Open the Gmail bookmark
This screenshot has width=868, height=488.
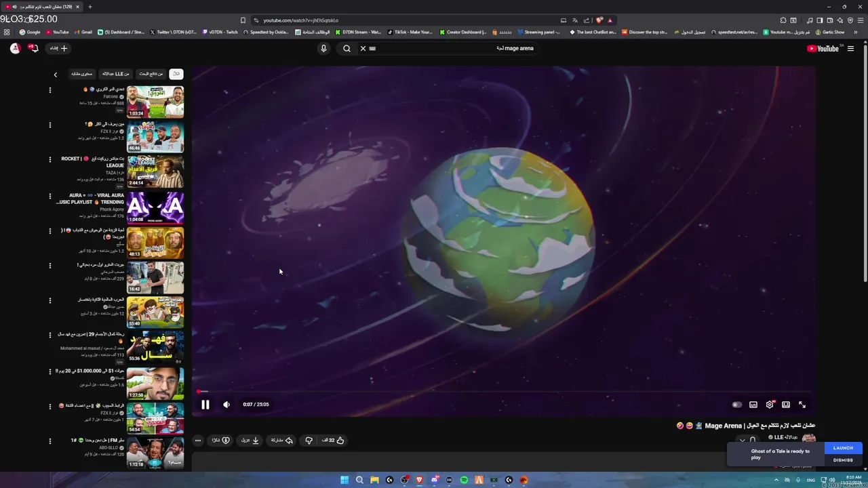tap(83, 32)
